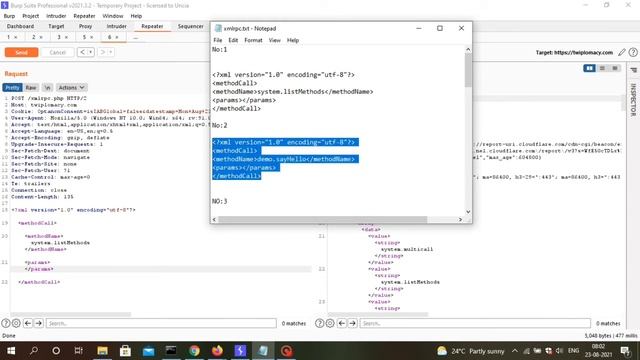Click the request search help icon

6,323
